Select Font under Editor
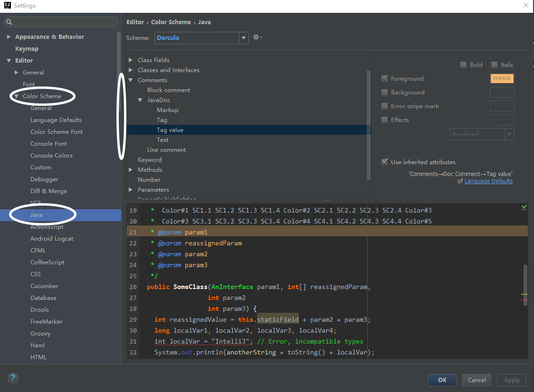The height and width of the screenshot is (392, 534). (29, 84)
